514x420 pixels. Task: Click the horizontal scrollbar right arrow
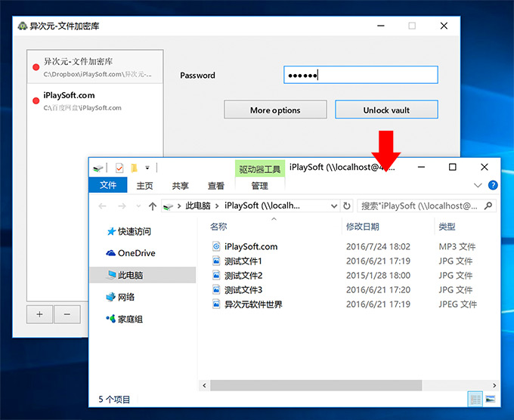494,385
